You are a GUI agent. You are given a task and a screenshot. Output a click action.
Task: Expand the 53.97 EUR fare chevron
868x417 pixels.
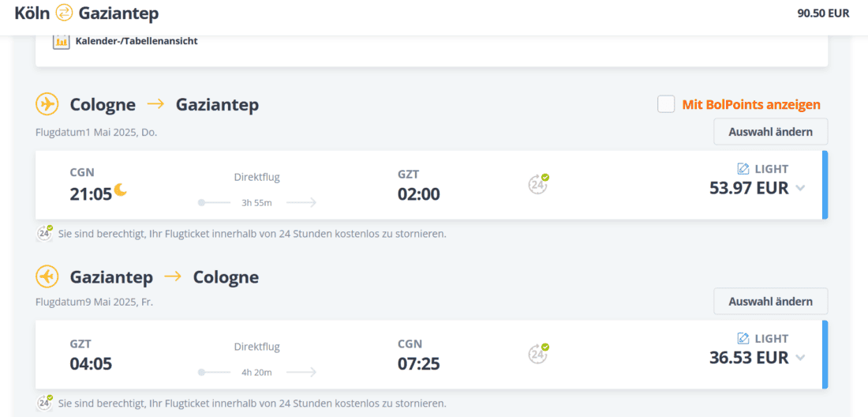tap(800, 188)
